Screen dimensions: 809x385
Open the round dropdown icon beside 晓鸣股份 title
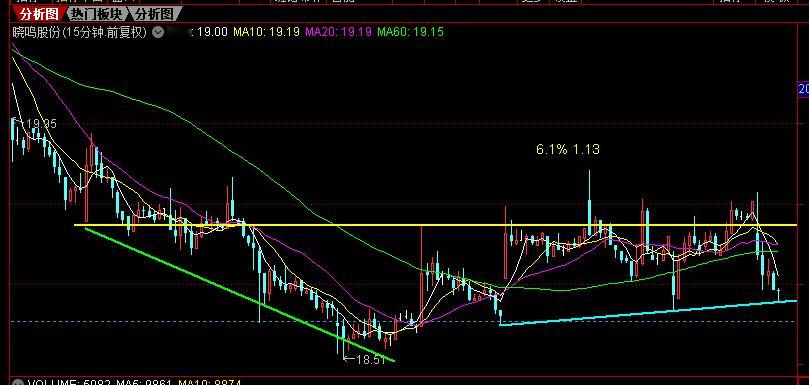(x=159, y=32)
